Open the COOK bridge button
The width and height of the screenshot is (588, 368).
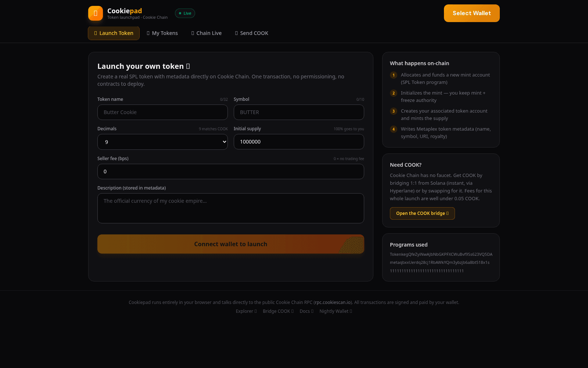click(422, 213)
